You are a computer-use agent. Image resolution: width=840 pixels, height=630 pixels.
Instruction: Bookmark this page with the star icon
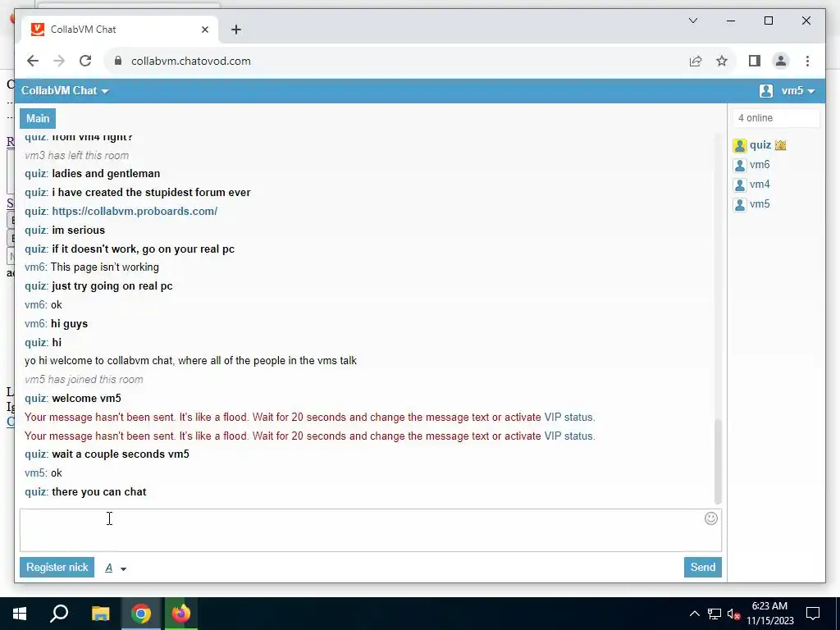pyautogui.click(x=722, y=61)
